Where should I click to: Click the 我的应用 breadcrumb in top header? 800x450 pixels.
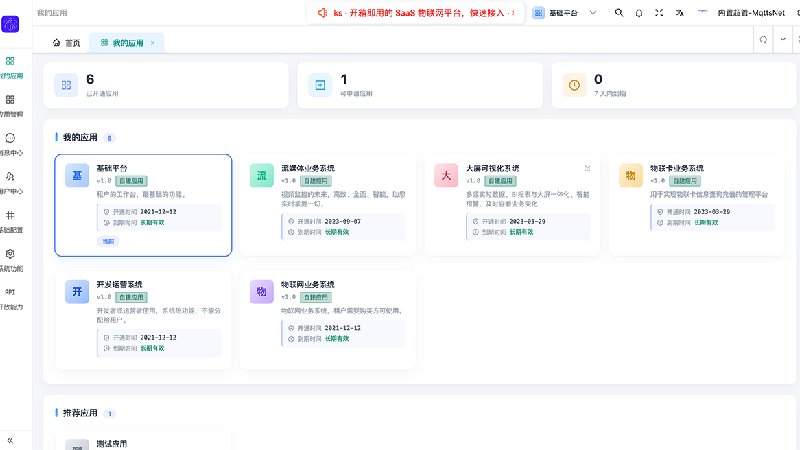(52, 13)
